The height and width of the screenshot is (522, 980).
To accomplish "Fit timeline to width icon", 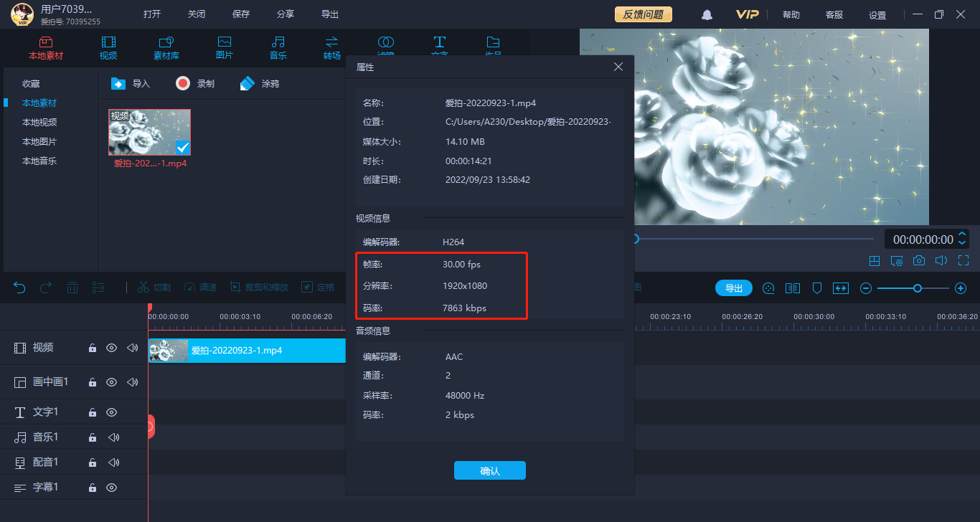I will [841, 288].
